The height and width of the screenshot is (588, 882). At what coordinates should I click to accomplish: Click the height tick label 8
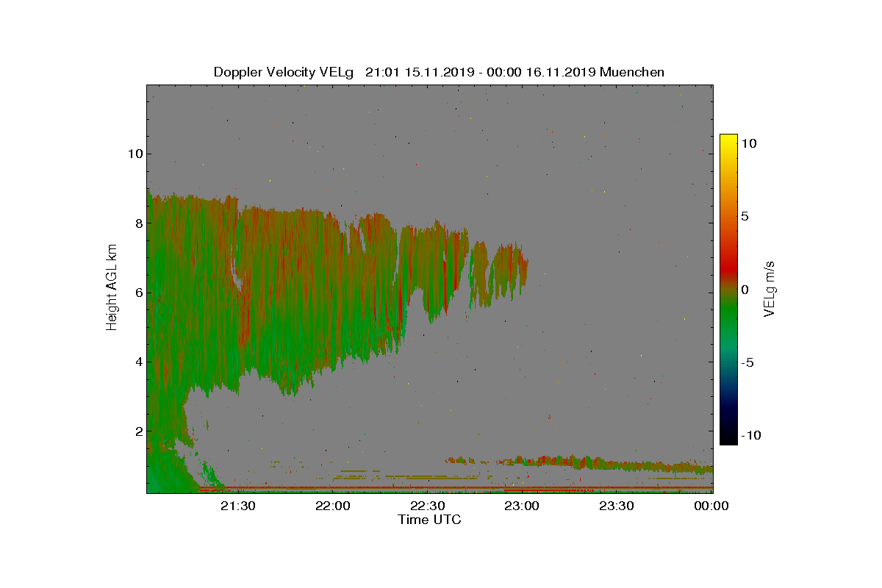(x=137, y=223)
